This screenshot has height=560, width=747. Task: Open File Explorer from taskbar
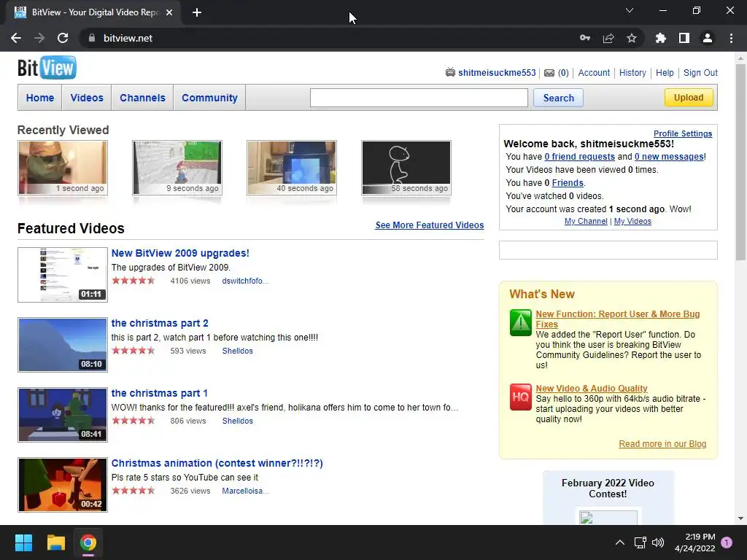55,542
